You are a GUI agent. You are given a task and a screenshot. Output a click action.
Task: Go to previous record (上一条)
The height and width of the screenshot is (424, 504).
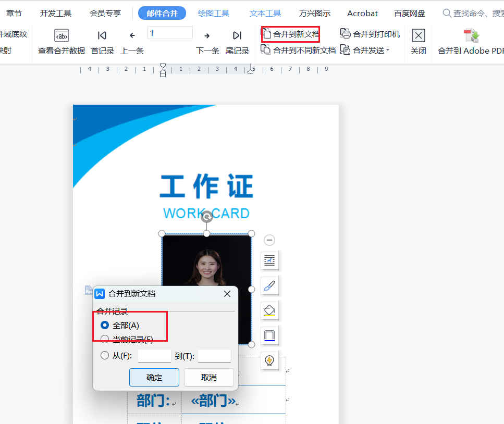tap(132, 36)
